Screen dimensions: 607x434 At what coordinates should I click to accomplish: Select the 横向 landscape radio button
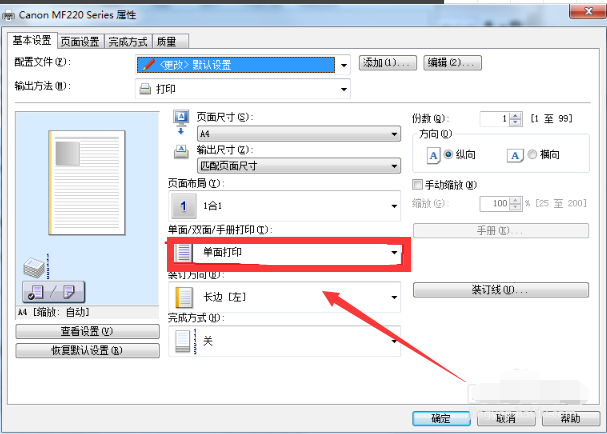pos(532,154)
